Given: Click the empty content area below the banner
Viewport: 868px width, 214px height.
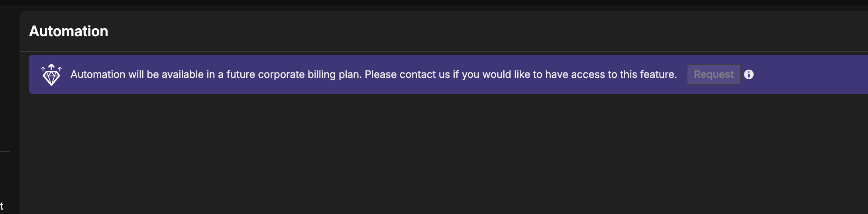Looking at the screenshot, I should [444, 154].
